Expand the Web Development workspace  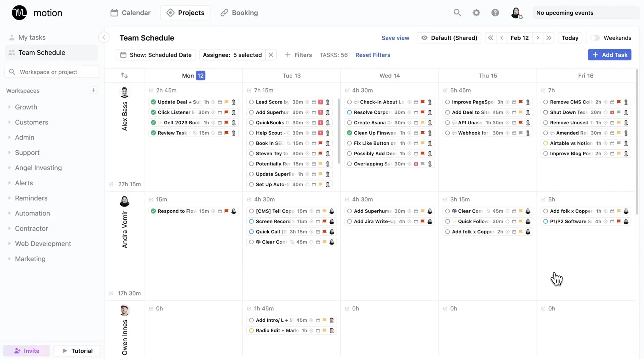tap(10, 244)
